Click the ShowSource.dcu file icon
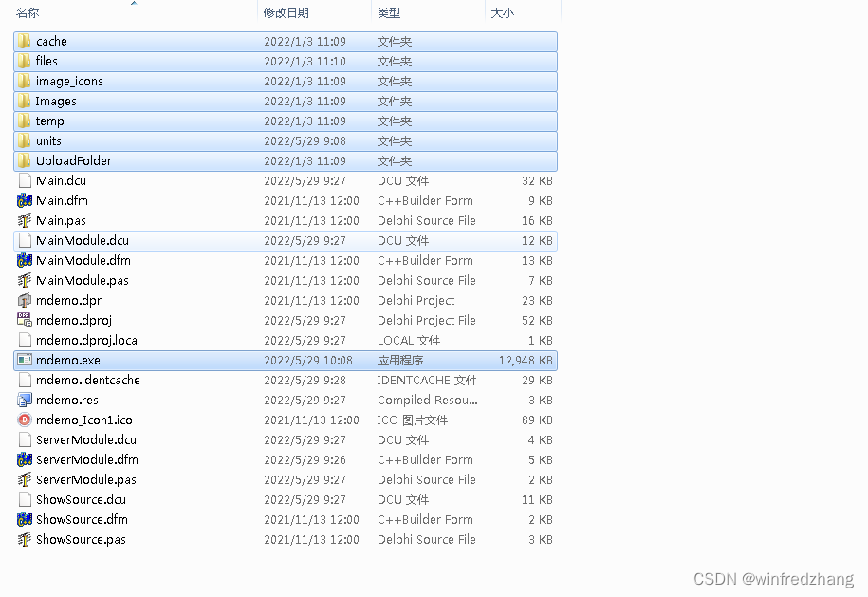868x597 pixels. pyautogui.click(x=25, y=499)
